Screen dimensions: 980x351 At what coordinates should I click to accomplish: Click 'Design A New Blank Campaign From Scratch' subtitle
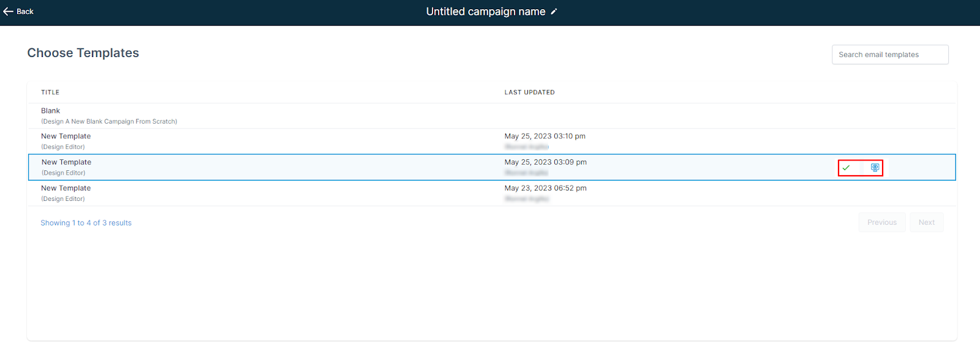(109, 122)
